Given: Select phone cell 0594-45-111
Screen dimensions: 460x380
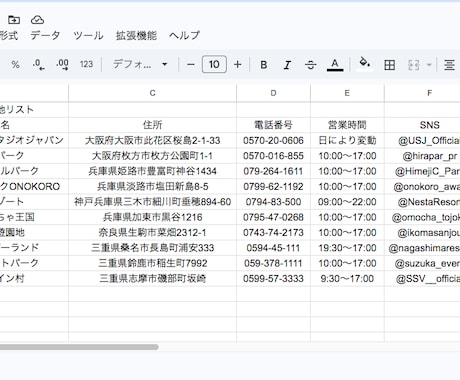Looking at the screenshot, I should [x=273, y=248].
